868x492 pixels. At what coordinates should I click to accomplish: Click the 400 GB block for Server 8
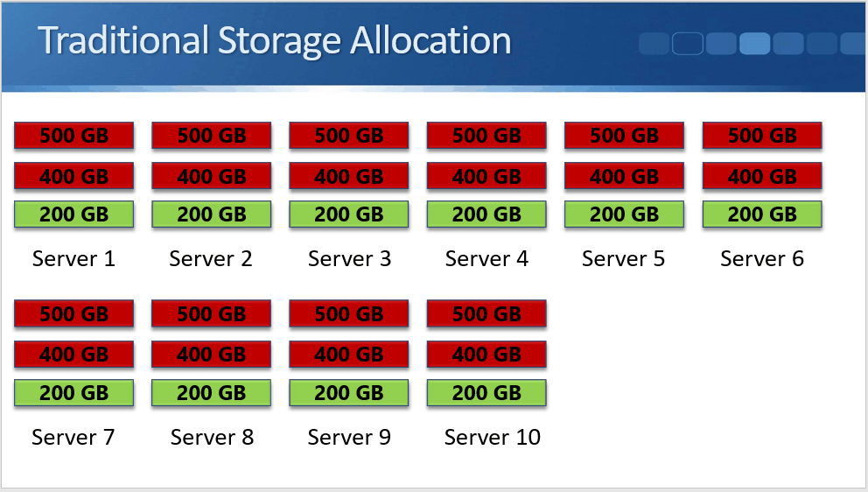[x=211, y=354]
